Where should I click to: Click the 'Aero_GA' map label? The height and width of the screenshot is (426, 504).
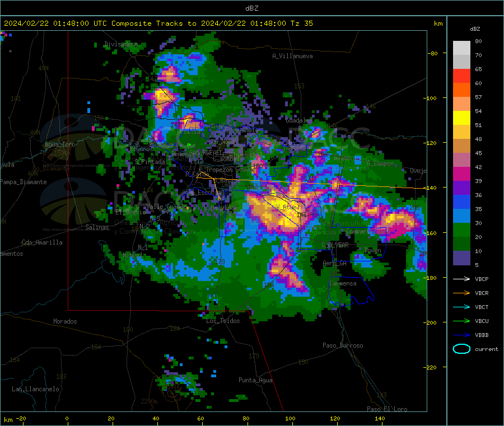[335, 263]
